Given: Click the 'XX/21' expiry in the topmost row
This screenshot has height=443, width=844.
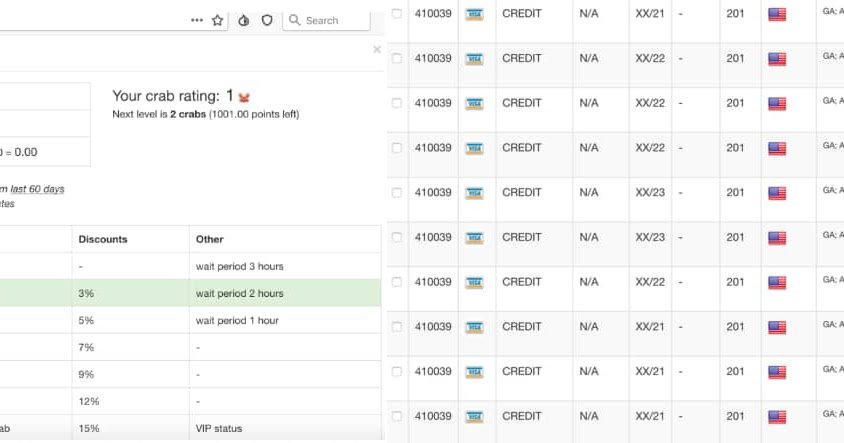Looking at the screenshot, I should pyautogui.click(x=650, y=13).
